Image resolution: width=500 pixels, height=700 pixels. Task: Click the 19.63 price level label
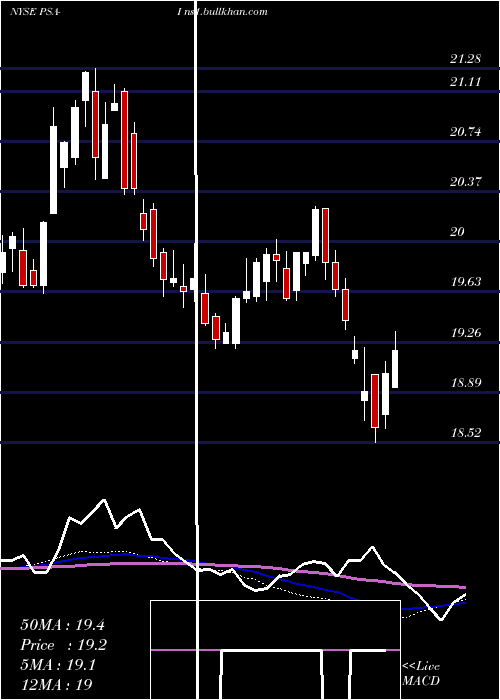[465, 282]
